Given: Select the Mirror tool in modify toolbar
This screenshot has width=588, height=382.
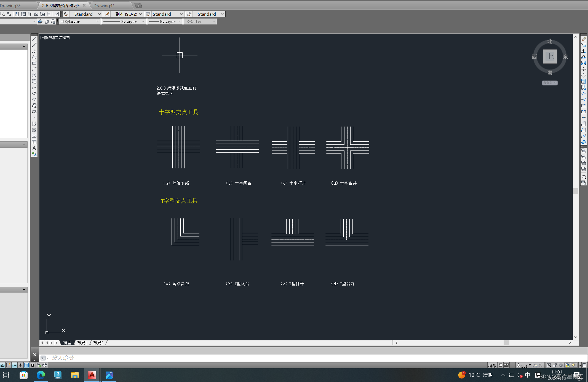Looking at the screenshot, I should (584, 51).
